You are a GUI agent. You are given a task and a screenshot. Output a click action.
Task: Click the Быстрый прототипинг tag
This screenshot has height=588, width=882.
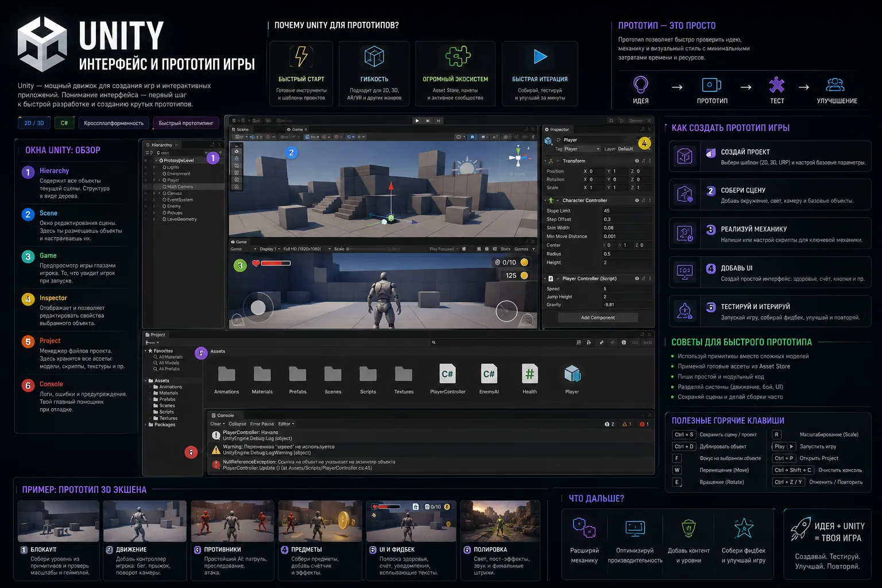(x=186, y=123)
